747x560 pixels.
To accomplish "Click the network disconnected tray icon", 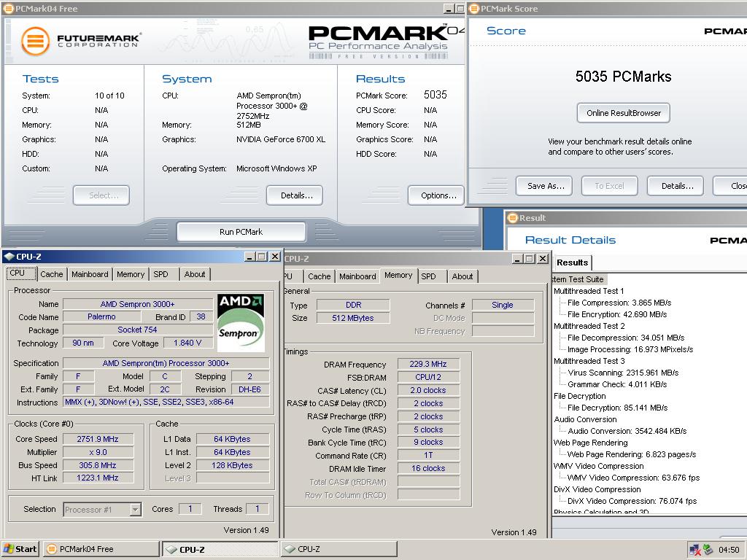I will coord(695,550).
